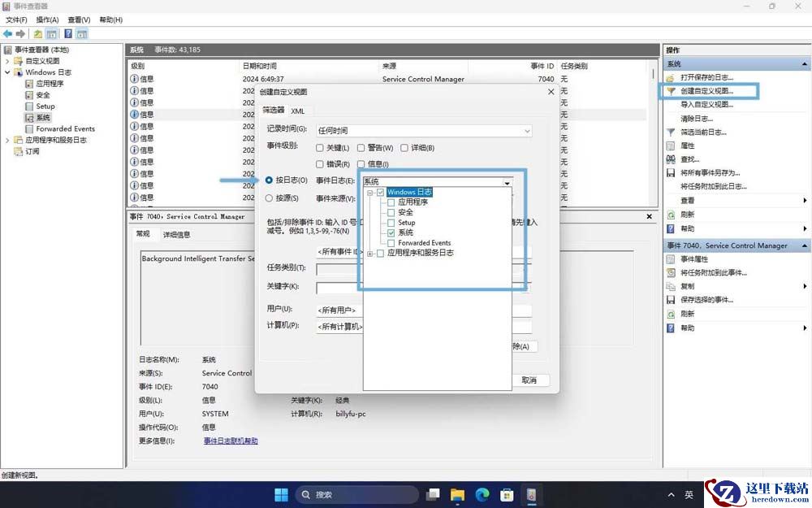
Task: Click the 事件属性 icon in Actions pane
Action: (x=671, y=258)
